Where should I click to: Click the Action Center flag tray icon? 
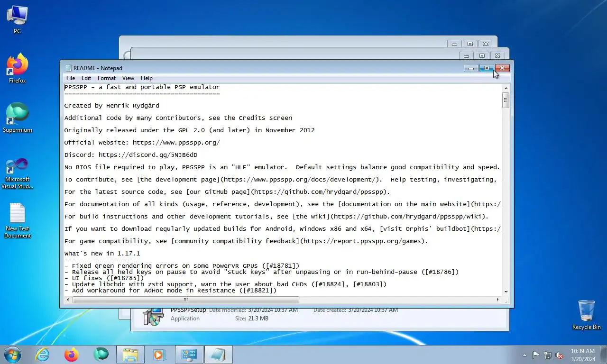[536, 355]
